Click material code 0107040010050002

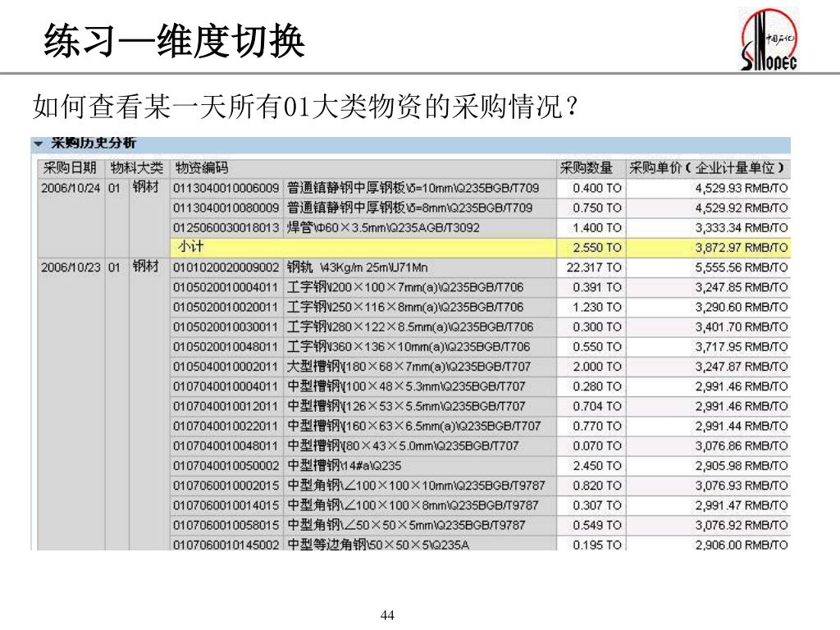(226, 466)
